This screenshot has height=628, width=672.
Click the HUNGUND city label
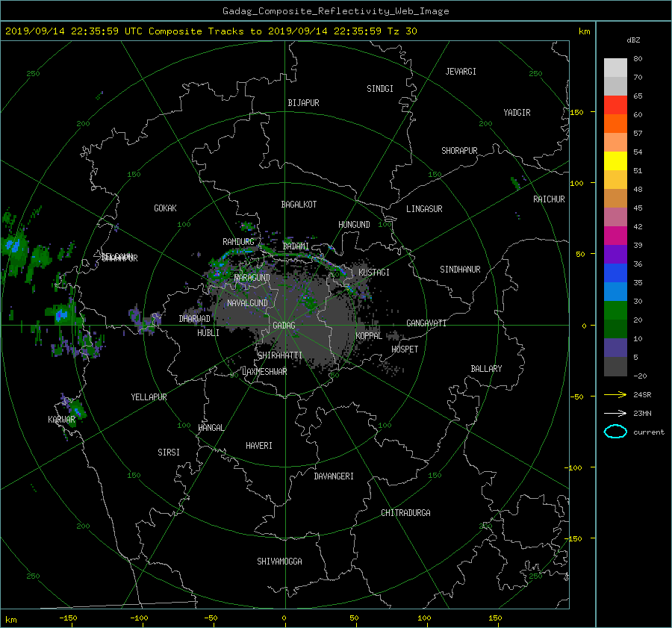pos(354,225)
